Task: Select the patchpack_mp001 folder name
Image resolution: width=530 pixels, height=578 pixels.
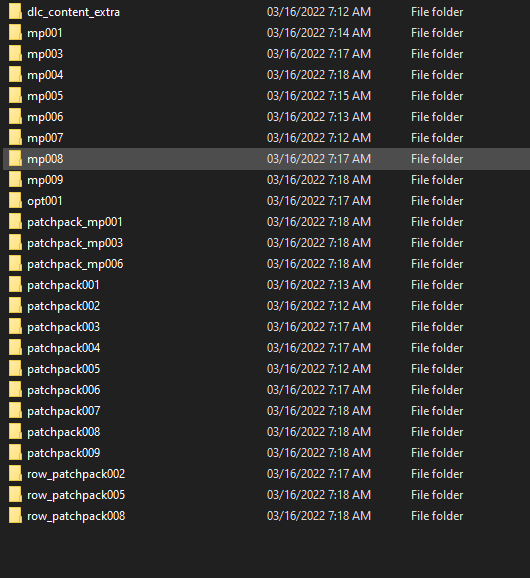Action: click(75, 222)
